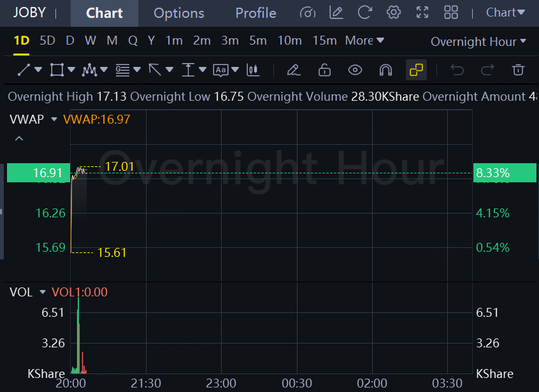Expand measure tool options arrow
Image resolution: width=539 pixels, height=392 pixels.
click(203, 70)
